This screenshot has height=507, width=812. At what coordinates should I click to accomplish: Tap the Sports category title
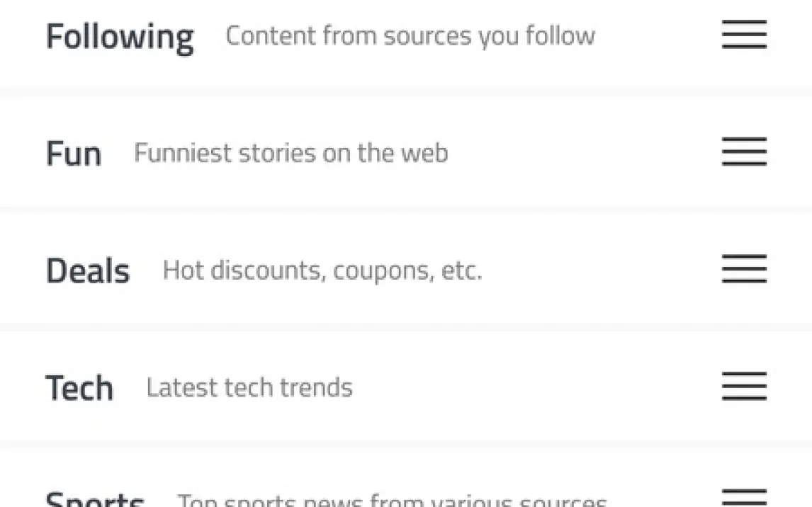click(95, 500)
